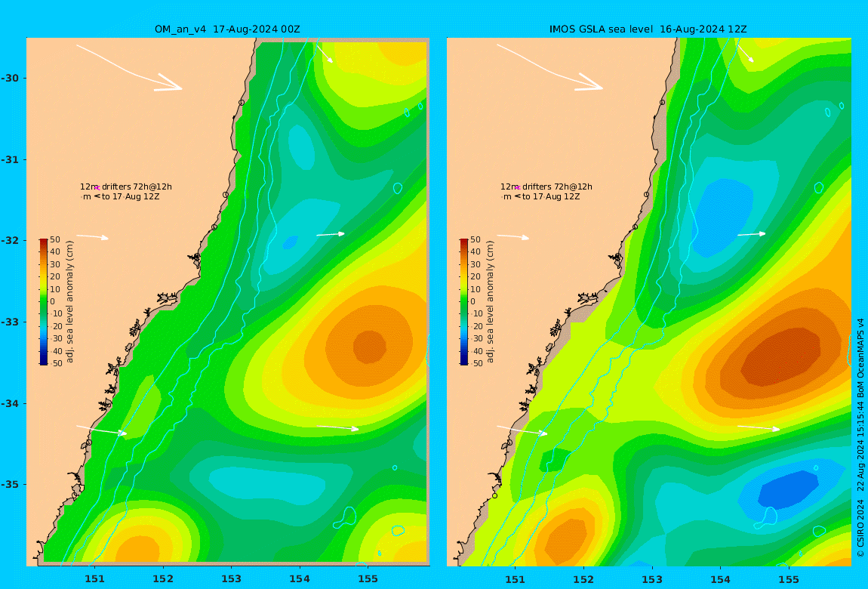Click '12m drifters 72h@12h' legend in IMOS GSLA panel
The width and height of the screenshot is (868, 589).
(546, 187)
